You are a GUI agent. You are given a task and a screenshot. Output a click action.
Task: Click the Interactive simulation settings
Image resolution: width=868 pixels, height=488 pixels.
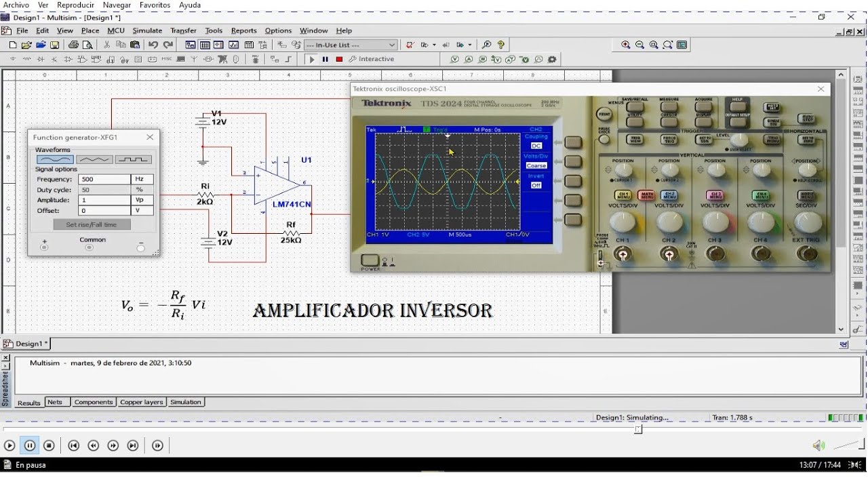(372, 60)
